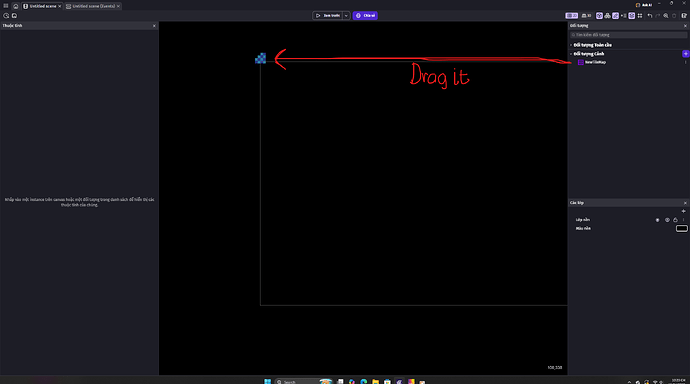
Task: Open File Explorer from the taskbar
Action: (375, 381)
